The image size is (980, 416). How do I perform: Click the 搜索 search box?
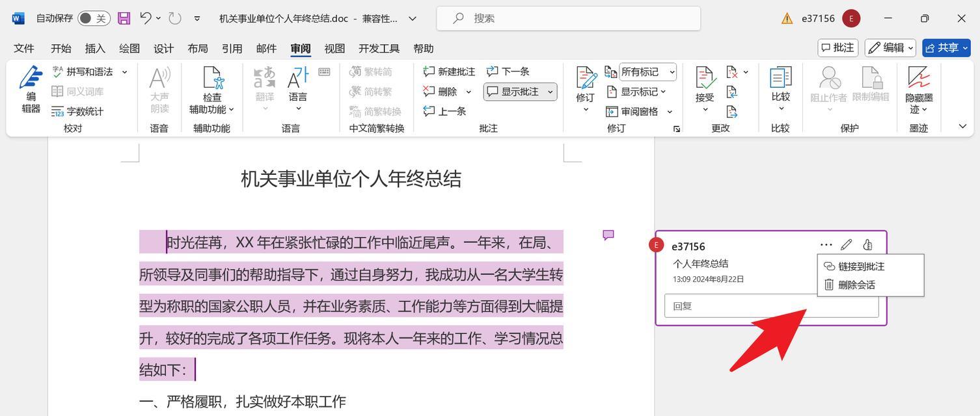point(569,18)
